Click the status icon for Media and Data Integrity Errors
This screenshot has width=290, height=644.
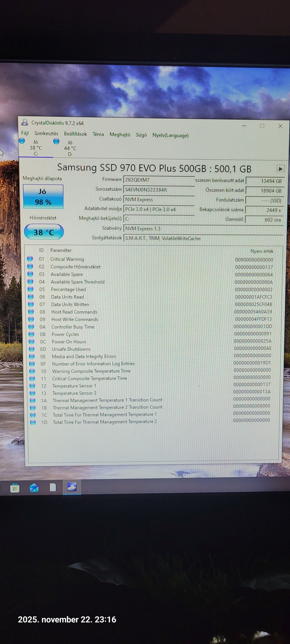[x=32, y=356]
